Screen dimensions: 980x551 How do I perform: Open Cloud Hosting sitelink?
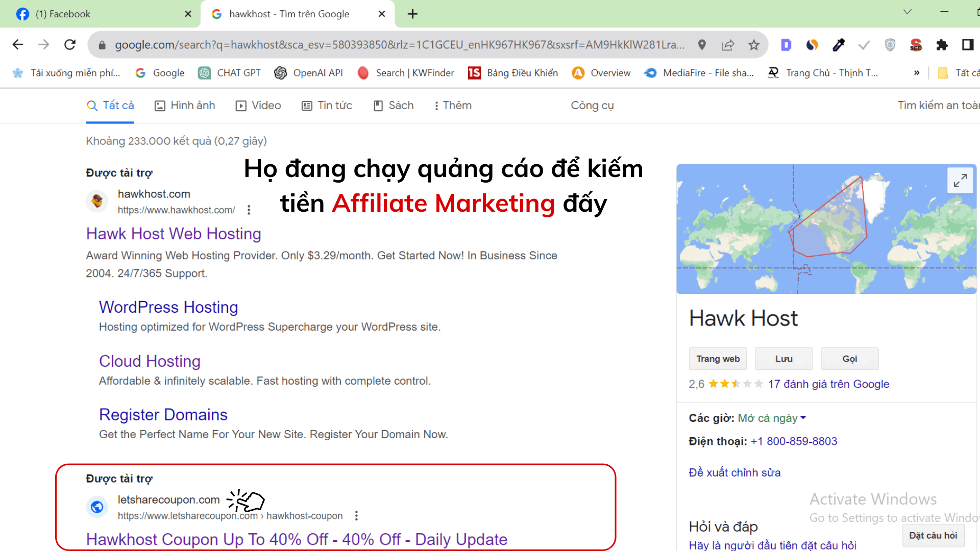point(150,361)
